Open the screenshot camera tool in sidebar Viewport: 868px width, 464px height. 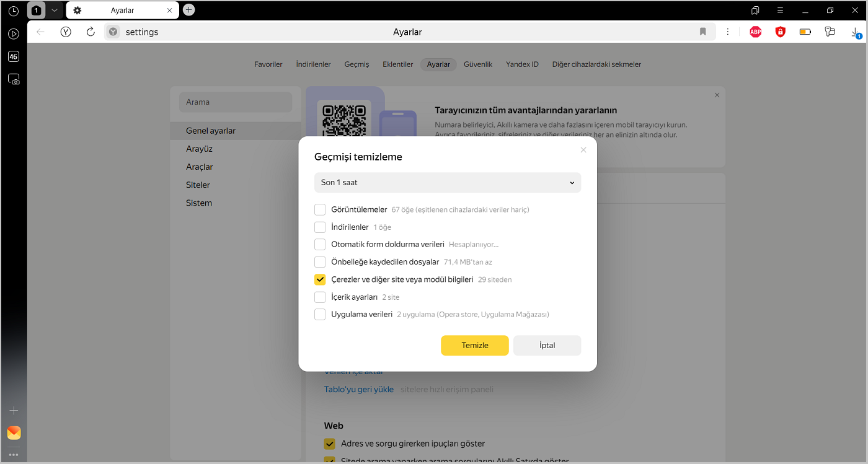click(x=14, y=79)
